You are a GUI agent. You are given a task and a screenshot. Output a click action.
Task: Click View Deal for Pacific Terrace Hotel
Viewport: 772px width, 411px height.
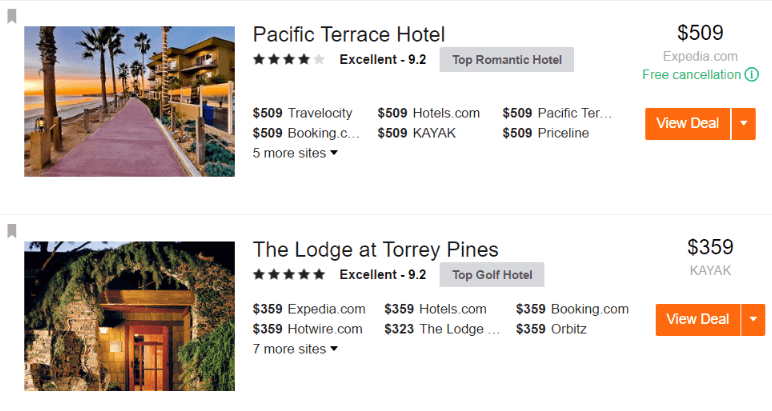(687, 124)
